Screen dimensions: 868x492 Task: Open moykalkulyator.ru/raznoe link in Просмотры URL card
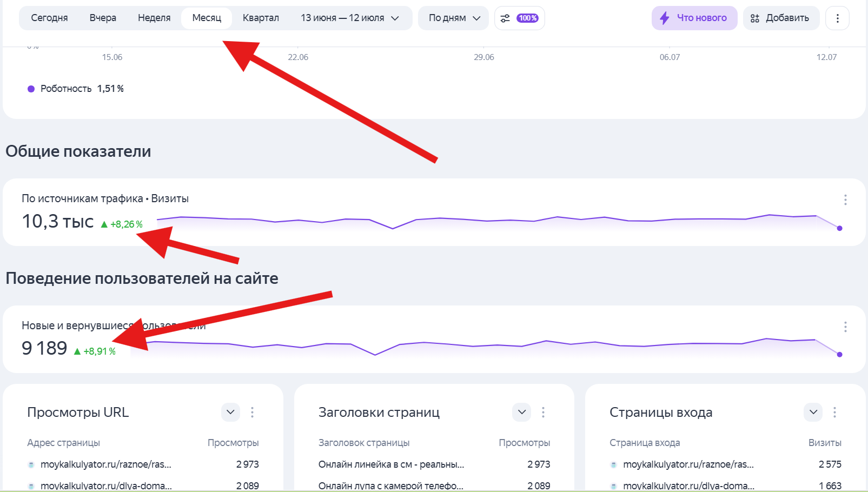pos(106,464)
